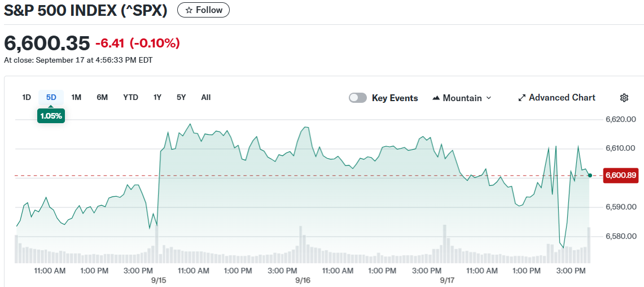Screen dimensions: 644x287
Task: Open the Mountain chart type dropdown
Action: 462,98
